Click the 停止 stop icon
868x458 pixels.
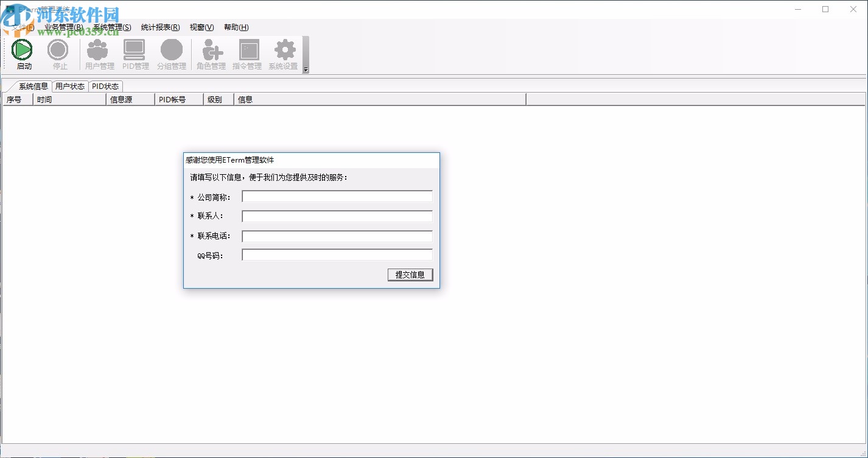59,54
